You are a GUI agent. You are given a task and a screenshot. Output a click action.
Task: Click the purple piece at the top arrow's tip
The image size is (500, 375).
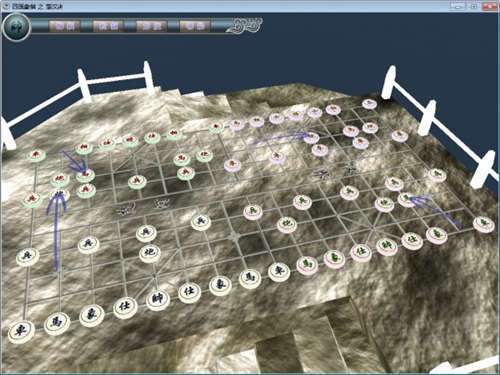click(311, 137)
